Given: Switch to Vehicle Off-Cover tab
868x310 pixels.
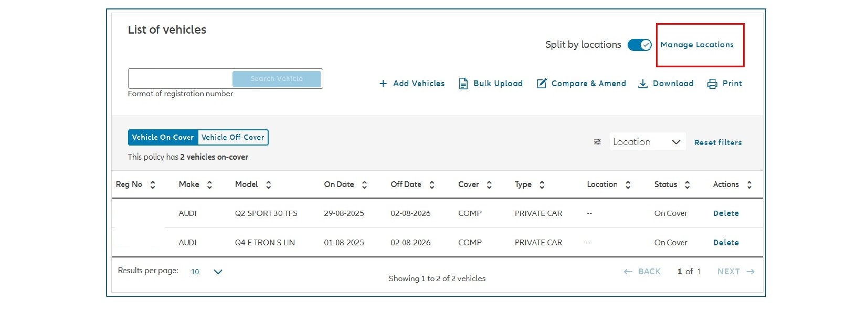Looking at the screenshot, I should [x=233, y=137].
